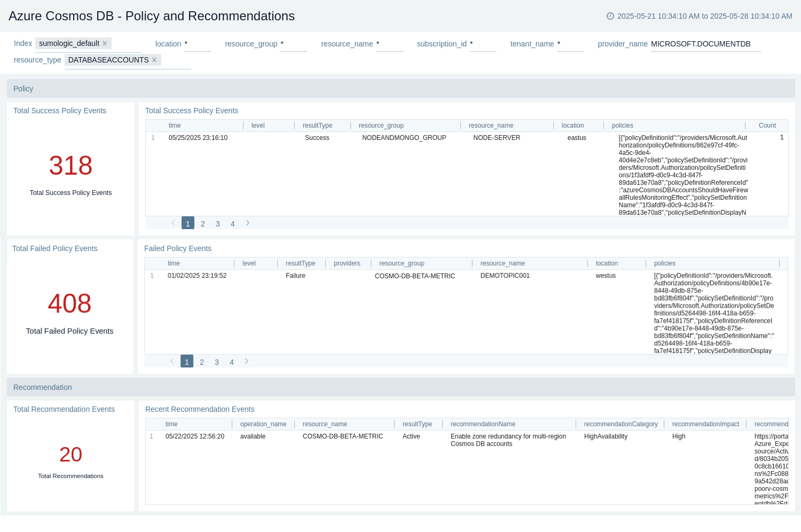The height and width of the screenshot is (532, 801).
Task: Sort Recommendation table by operation_name column
Action: 263,424
